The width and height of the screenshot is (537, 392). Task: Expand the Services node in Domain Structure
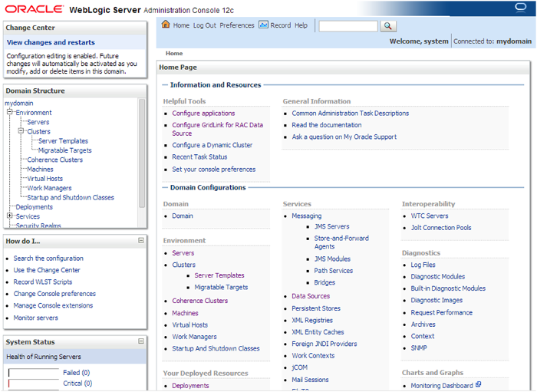pyautogui.click(x=10, y=216)
